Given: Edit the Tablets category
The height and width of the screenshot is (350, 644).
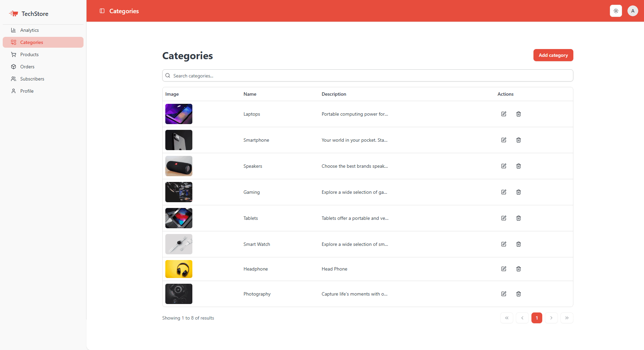Looking at the screenshot, I should coord(504,218).
